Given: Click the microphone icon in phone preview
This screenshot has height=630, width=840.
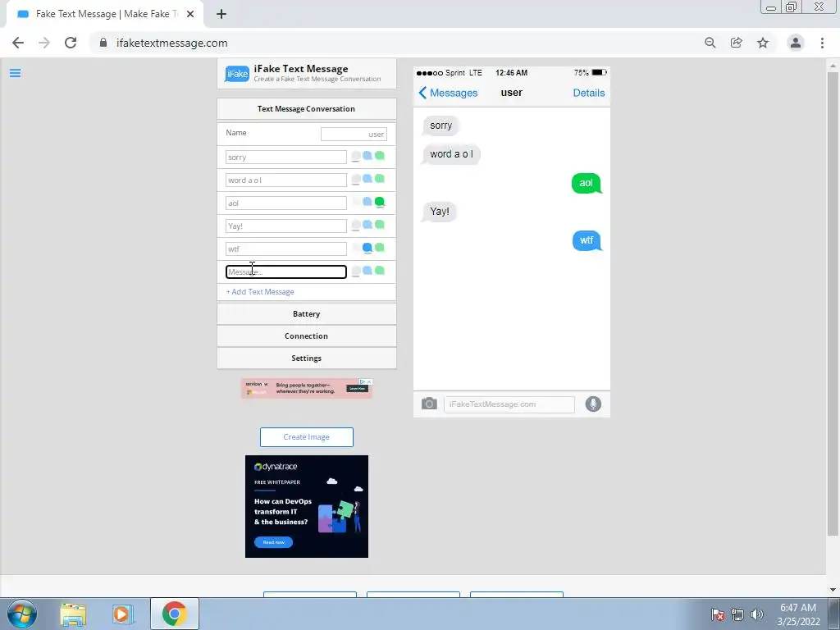Looking at the screenshot, I should click(x=593, y=404).
